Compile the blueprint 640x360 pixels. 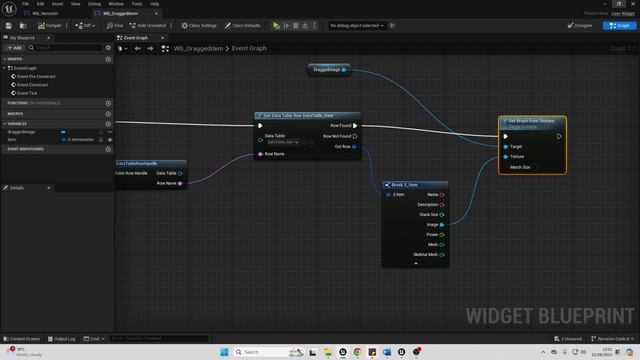coord(49,26)
